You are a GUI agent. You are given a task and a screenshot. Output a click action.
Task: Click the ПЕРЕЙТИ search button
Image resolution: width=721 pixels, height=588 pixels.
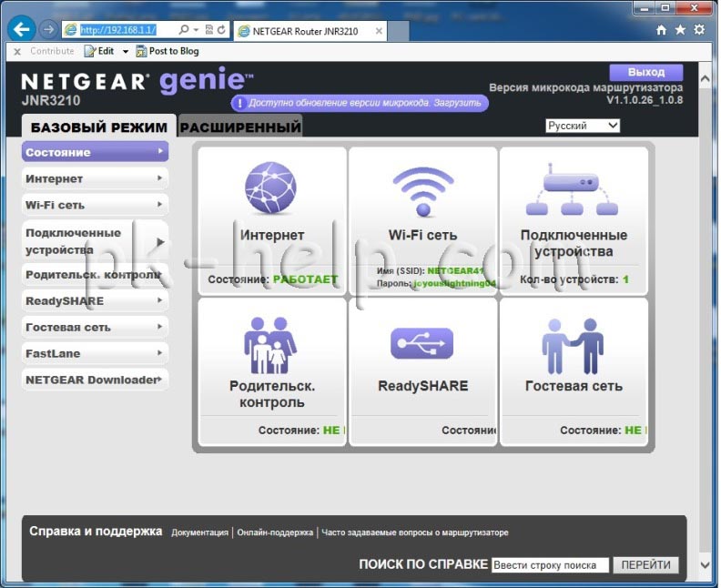click(x=645, y=565)
